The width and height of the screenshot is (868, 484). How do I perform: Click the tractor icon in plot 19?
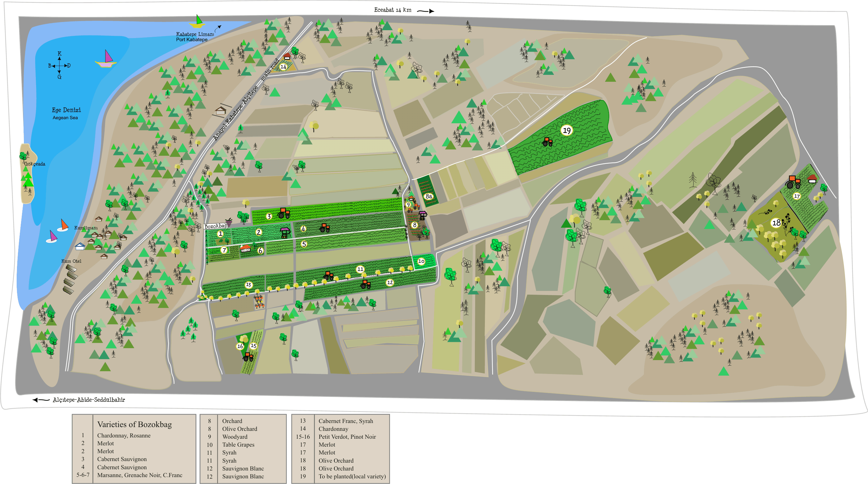point(547,142)
